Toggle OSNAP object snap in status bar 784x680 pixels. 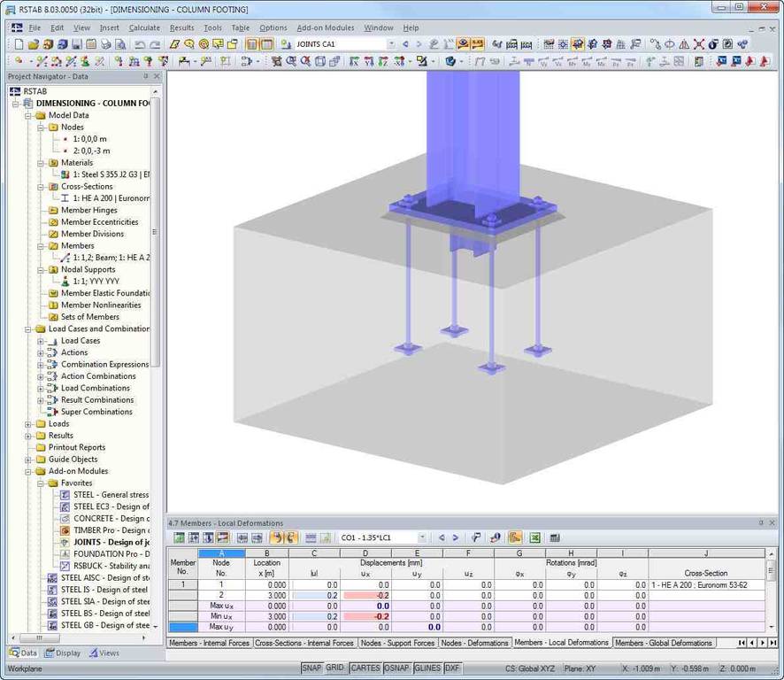(396, 668)
